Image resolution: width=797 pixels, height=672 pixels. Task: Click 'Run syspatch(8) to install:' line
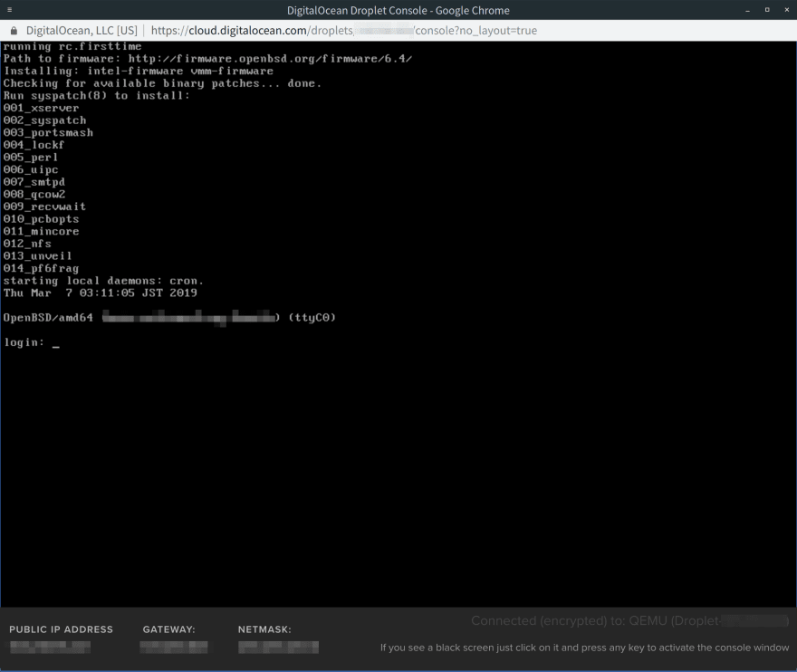coord(96,96)
